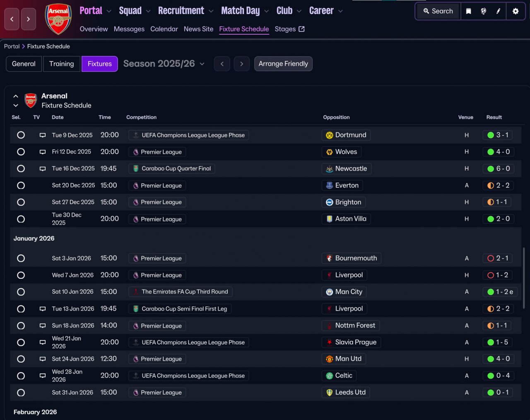Click the TV icon on the Slavia Prague row
Viewport: 530px width, 420px height.
pos(42,342)
